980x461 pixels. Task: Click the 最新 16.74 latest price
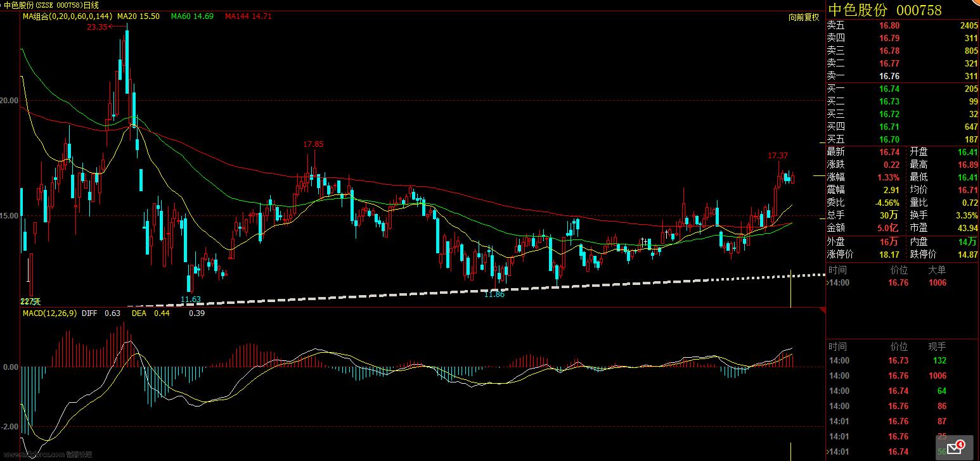tap(889, 152)
